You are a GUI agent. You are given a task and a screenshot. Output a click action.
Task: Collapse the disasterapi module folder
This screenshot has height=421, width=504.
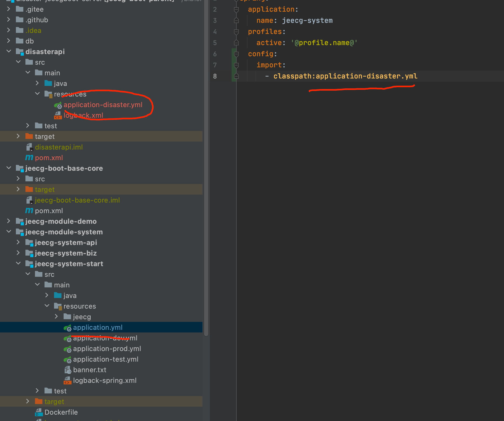8,51
